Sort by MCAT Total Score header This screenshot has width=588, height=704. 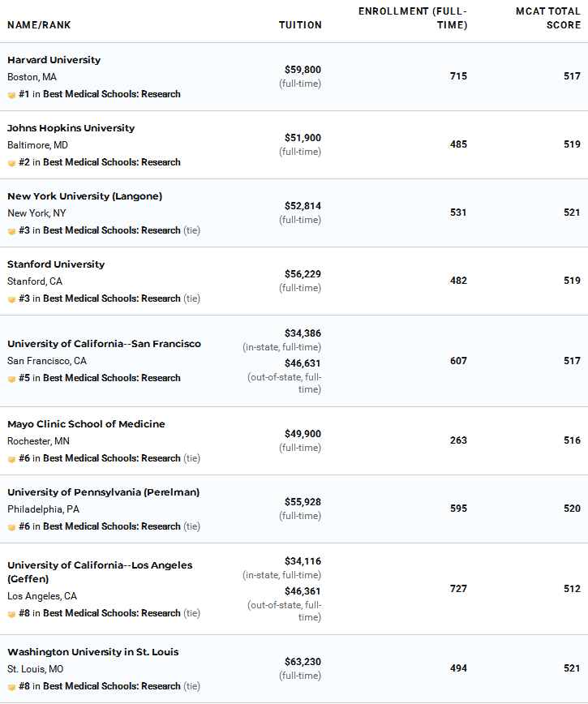point(548,18)
